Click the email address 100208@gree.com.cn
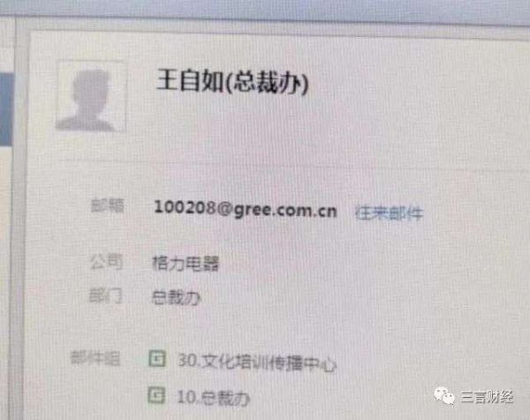Image resolution: width=530 pixels, height=420 pixels. (x=246, y=209)
